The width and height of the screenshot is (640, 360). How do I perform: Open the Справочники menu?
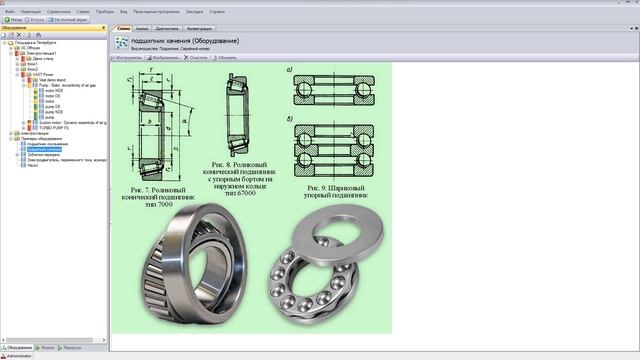(58, 12)
